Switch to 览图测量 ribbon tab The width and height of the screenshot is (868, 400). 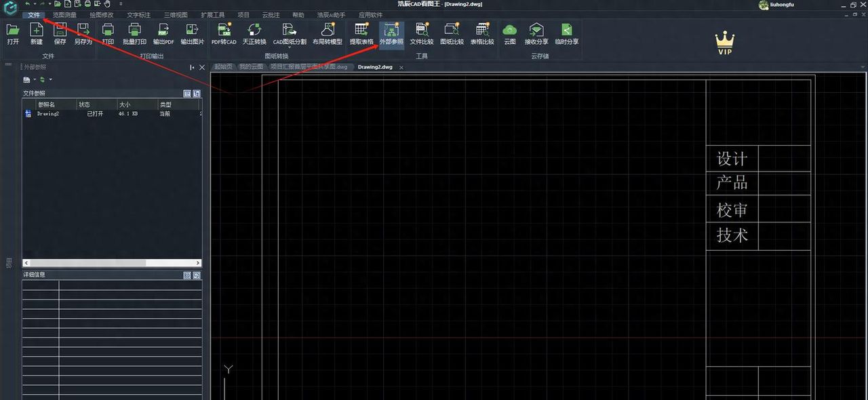(x=65, y=15)
